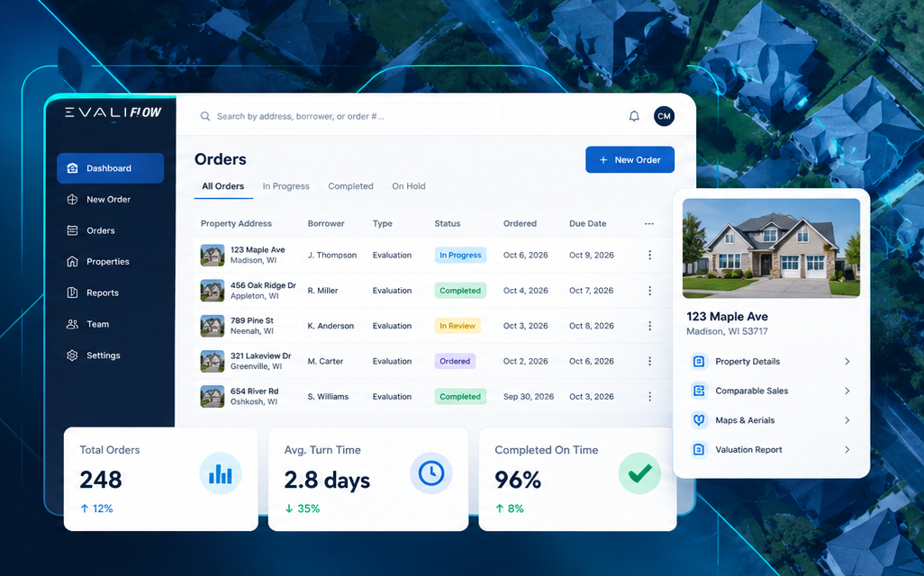Click the Ordered status badge
Screen dimensions: 924x576
455,361
